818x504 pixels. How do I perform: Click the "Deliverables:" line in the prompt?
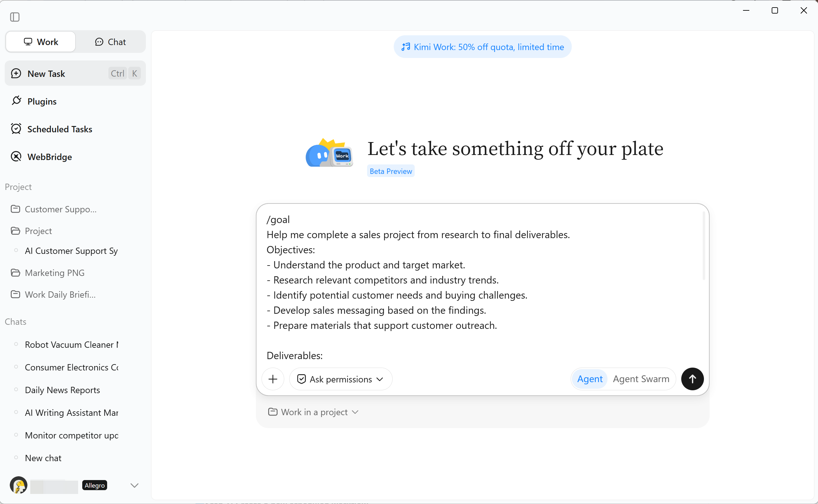[295, 356]
